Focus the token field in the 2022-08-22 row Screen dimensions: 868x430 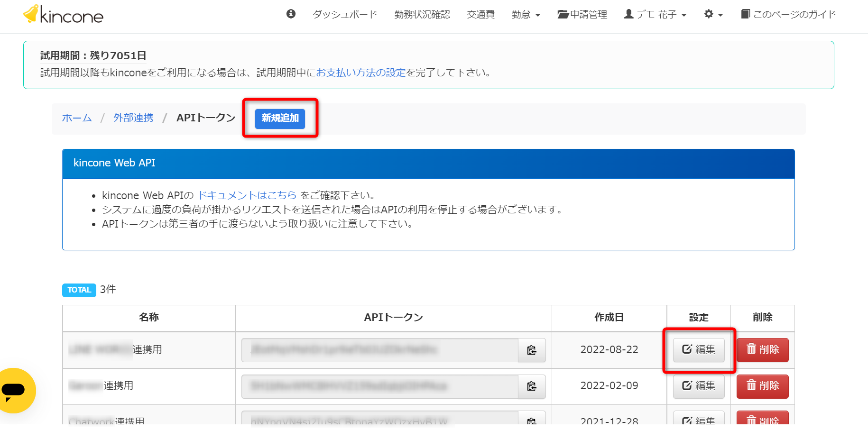tap(380, 350)
